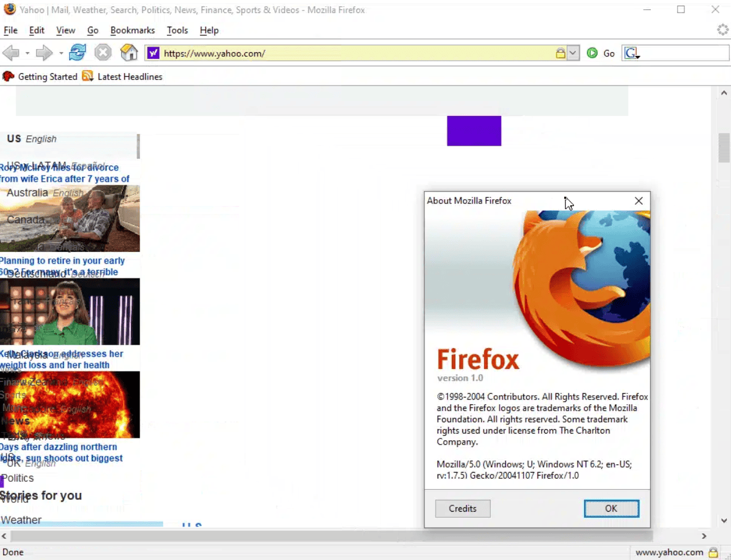Click the status bar padlock icon
This screenshot has height=560, width=731.
coord(713,553)
